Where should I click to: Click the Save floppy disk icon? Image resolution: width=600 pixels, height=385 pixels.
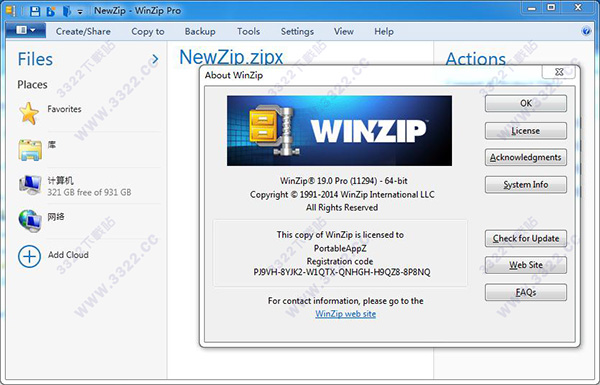click(35, 11)
